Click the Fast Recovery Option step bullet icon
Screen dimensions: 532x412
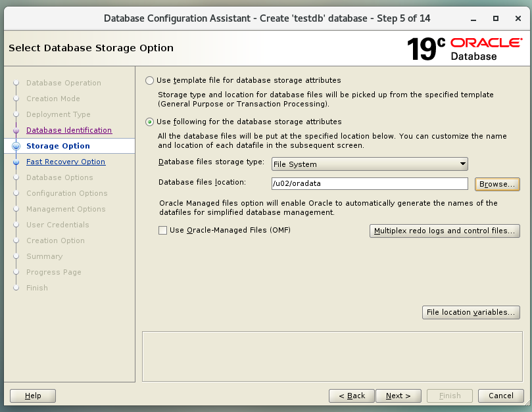point(16,162)
